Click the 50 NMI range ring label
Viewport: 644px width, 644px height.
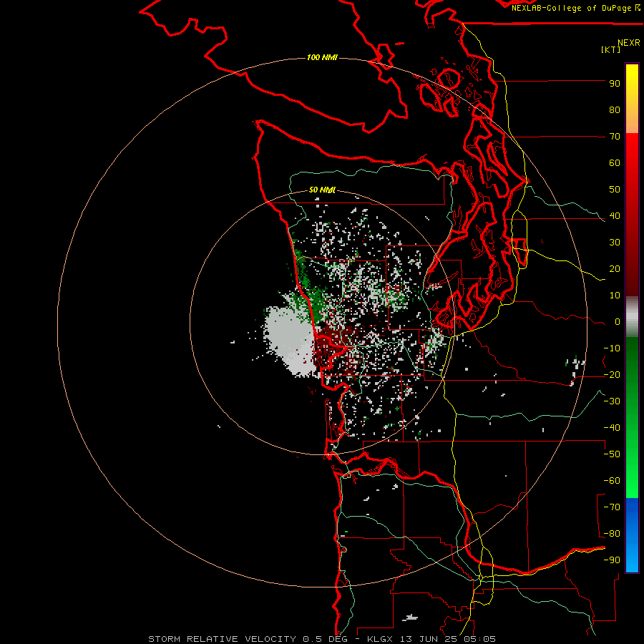point(322,190)
